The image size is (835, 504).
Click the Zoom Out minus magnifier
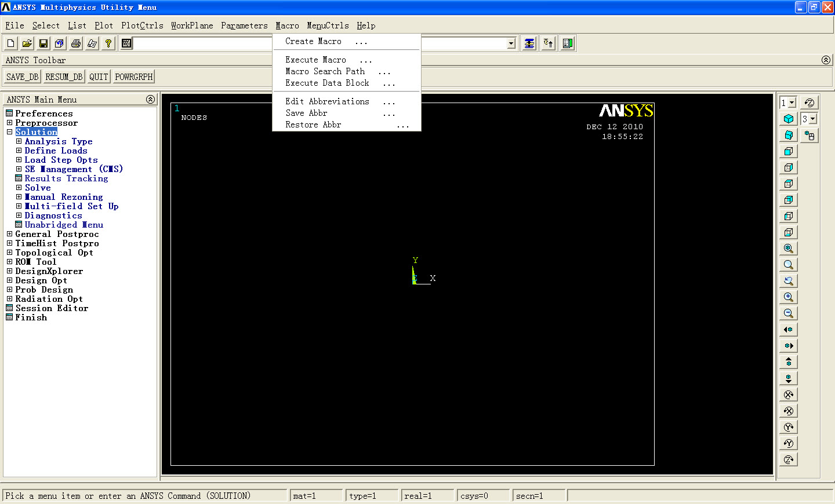coord(789,313)
